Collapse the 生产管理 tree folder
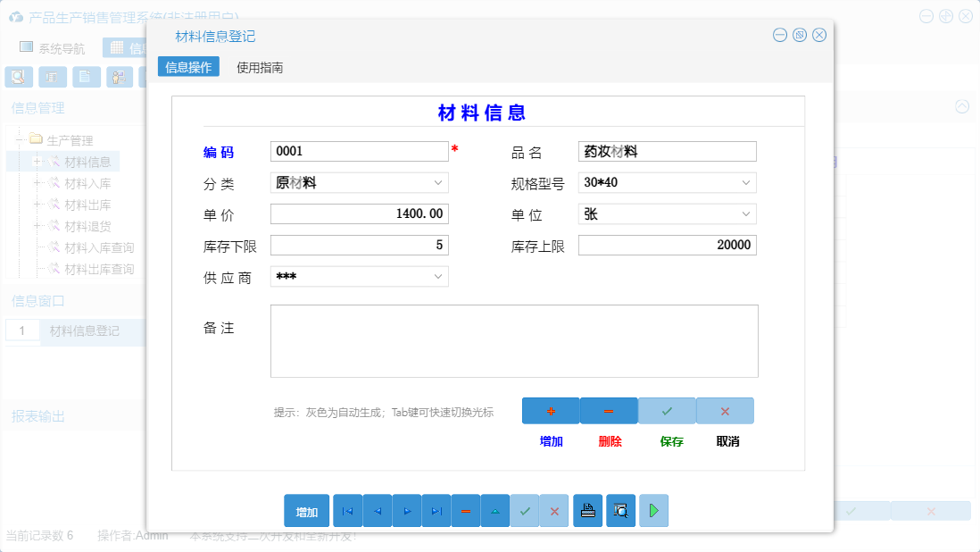Viewport: 980px width, 552px height. click(x=21, y=139)
